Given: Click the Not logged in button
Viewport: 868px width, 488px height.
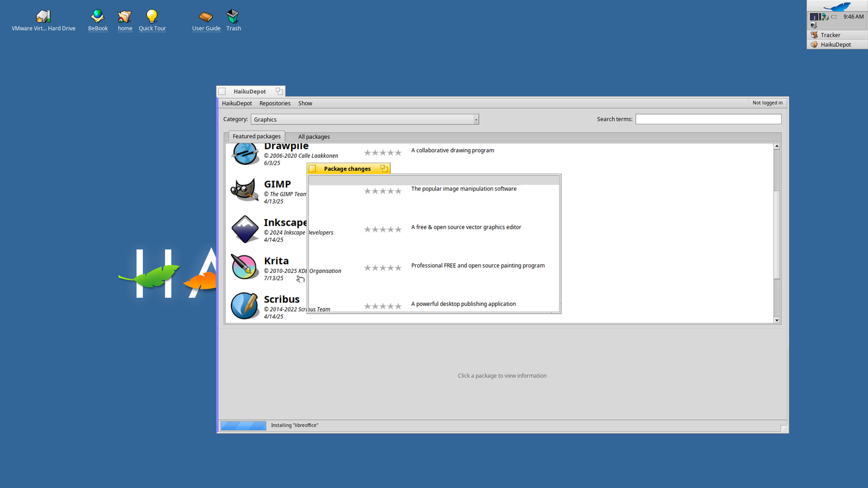Looking at the screenshot, I should pos(767,103).
